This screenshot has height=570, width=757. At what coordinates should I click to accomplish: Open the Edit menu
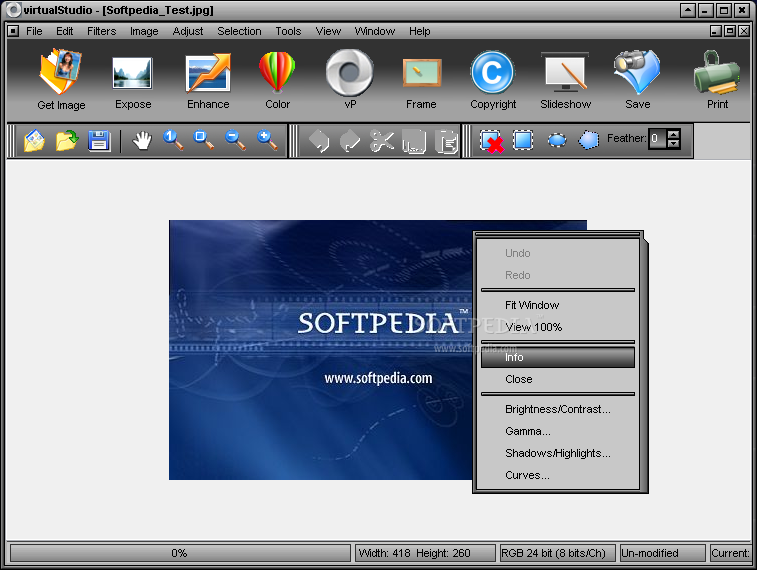pyautogui.click(x=64, y=31)
